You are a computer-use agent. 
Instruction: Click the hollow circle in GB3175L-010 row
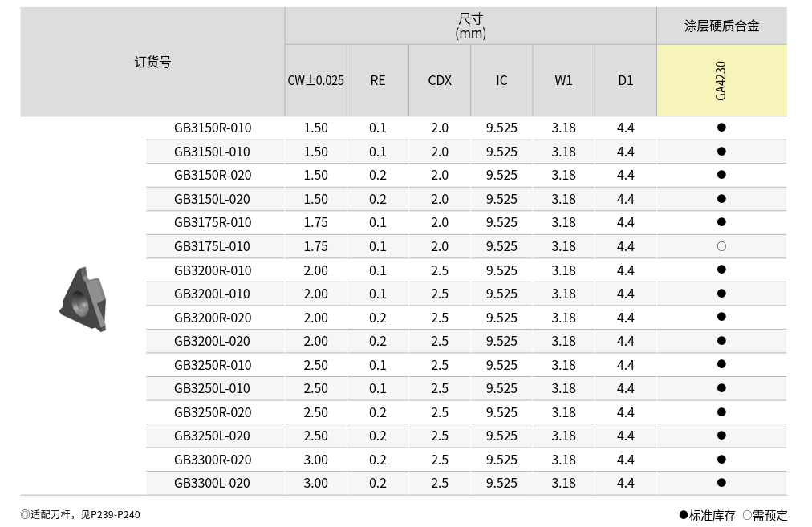(x=721, y=246)
